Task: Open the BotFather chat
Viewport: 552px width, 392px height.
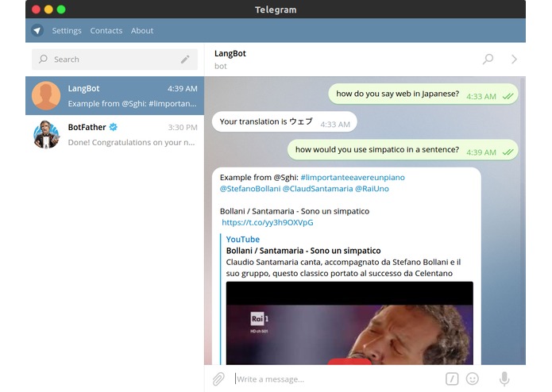Action: (x=114, y=134)
